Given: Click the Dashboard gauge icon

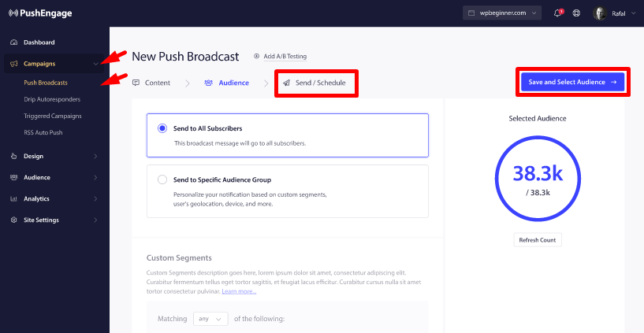Looking at the screenshot, I should click(14, 43).
